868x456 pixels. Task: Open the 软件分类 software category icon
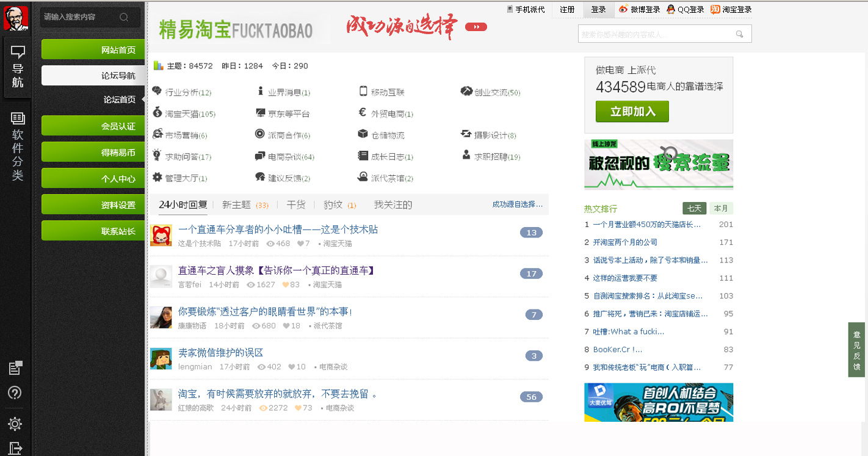17,147
